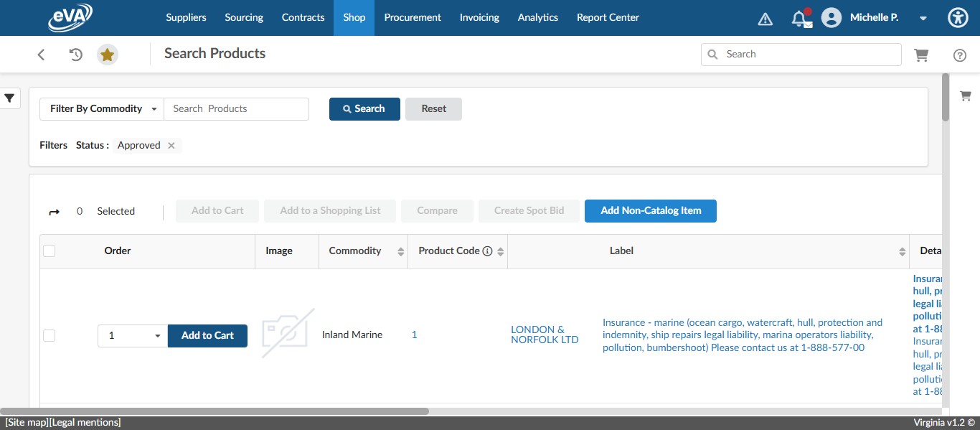Open the alerts warning triangle
Viewport: 980px width, 430px height.
765,17
